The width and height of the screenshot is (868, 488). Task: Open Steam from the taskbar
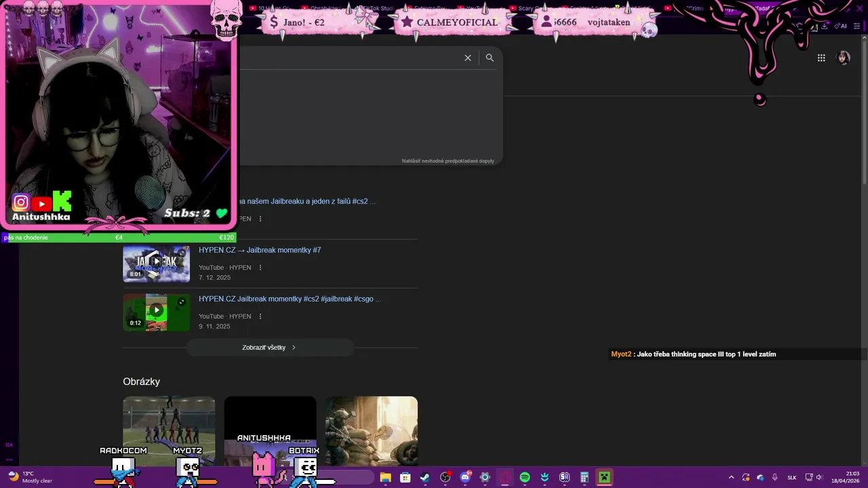(425, 477)
